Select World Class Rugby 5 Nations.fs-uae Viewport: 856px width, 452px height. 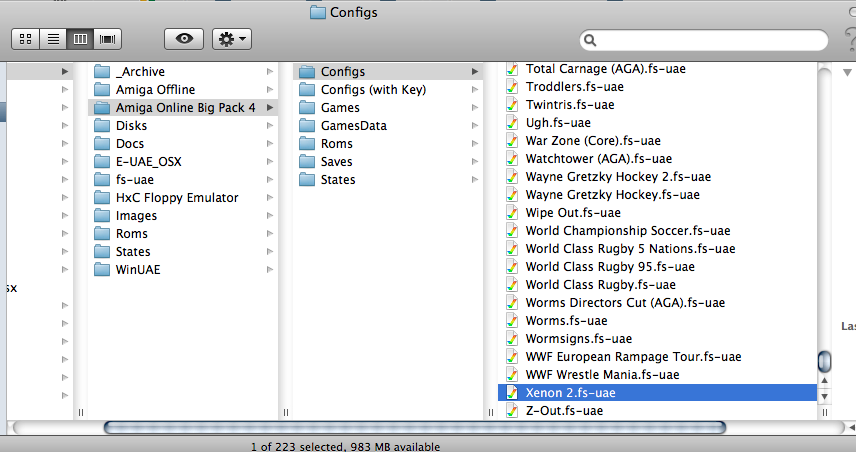[x=657, y=249]
